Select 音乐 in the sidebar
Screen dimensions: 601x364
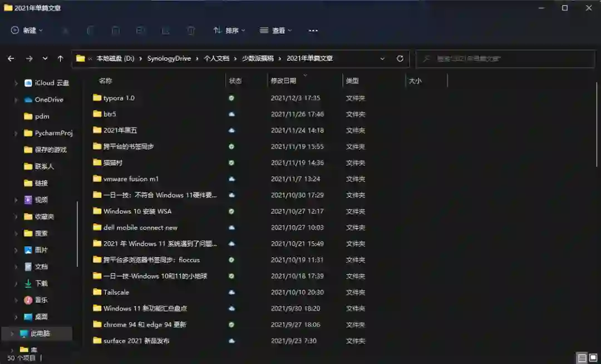pyautogui.click(x=36, y=300)
